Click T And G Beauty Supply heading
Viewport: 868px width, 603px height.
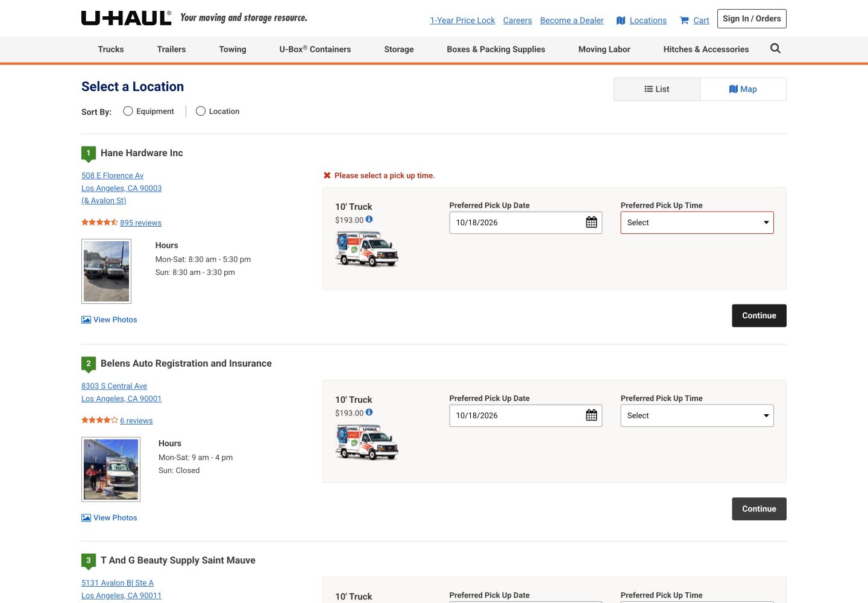(x=178, y=561)
